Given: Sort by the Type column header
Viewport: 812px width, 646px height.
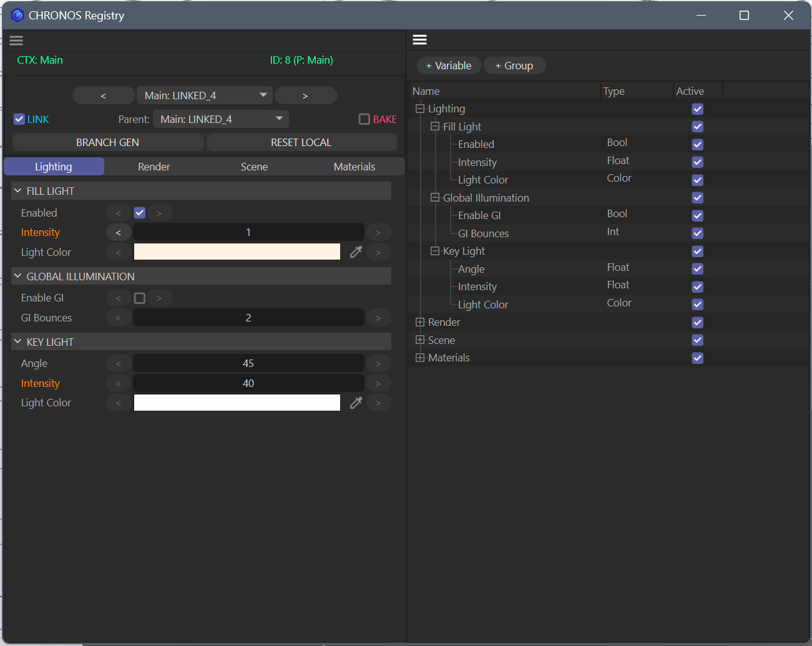Looking at the screenshot, I should point(637,91).
